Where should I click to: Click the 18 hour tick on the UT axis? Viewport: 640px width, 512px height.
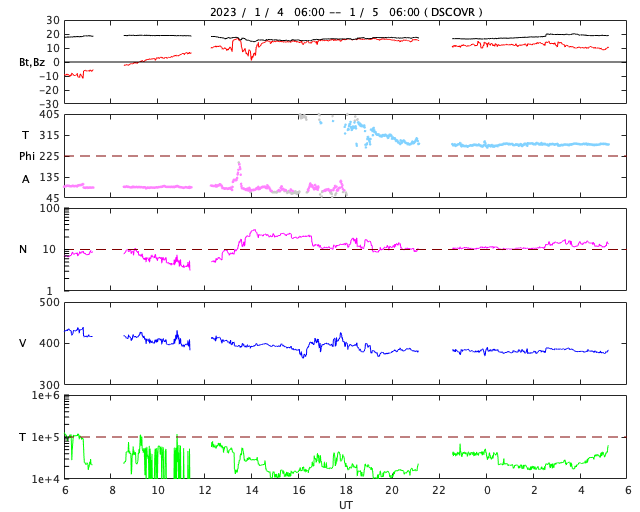pyautogui.click(x=346, y=490)
